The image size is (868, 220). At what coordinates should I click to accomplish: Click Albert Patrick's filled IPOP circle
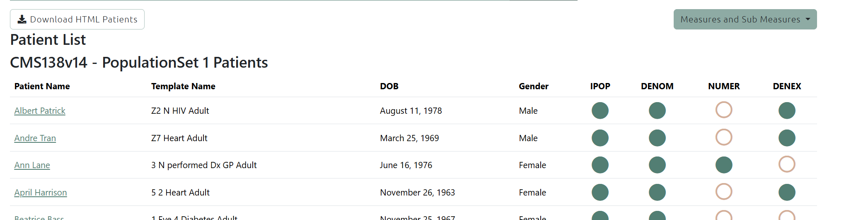click(600, 110)
